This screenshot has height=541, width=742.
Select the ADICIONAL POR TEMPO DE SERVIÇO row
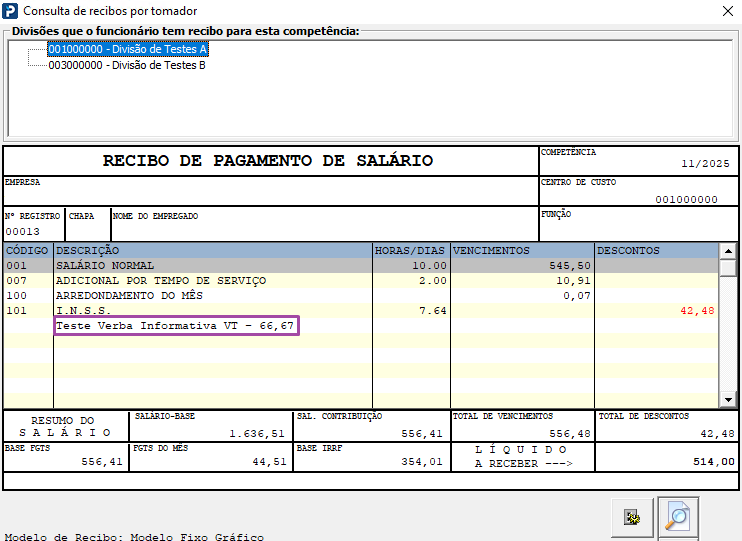tap(361, 281)
